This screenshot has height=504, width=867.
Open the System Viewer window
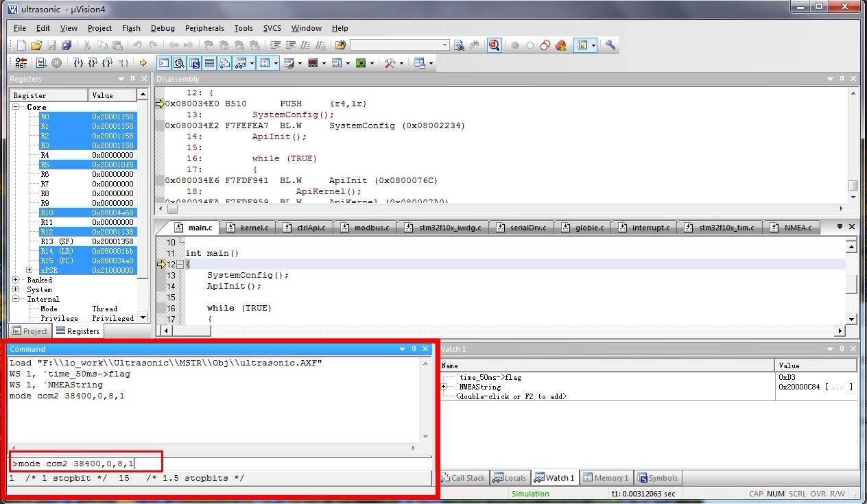click(x=362, y=62)
